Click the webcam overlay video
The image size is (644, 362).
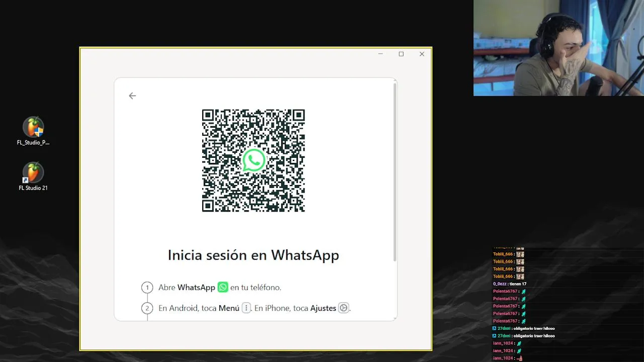click(558, 48)
